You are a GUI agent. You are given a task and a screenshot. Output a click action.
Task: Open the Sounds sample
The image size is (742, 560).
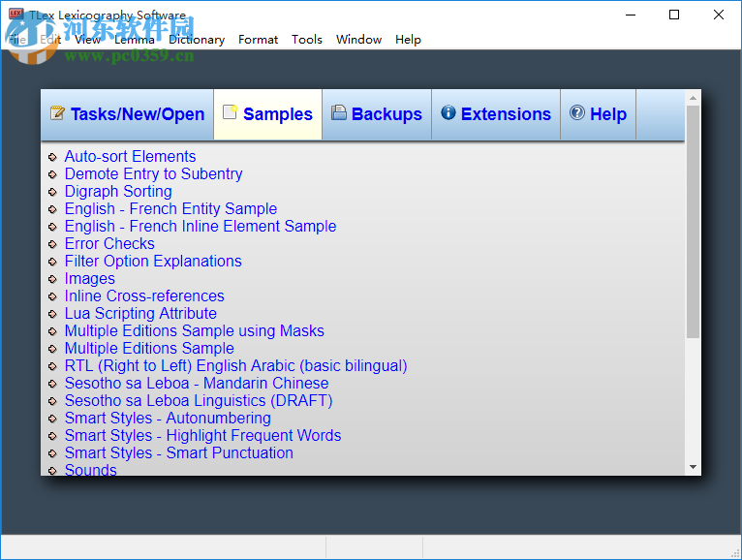(x=91, y=470)
